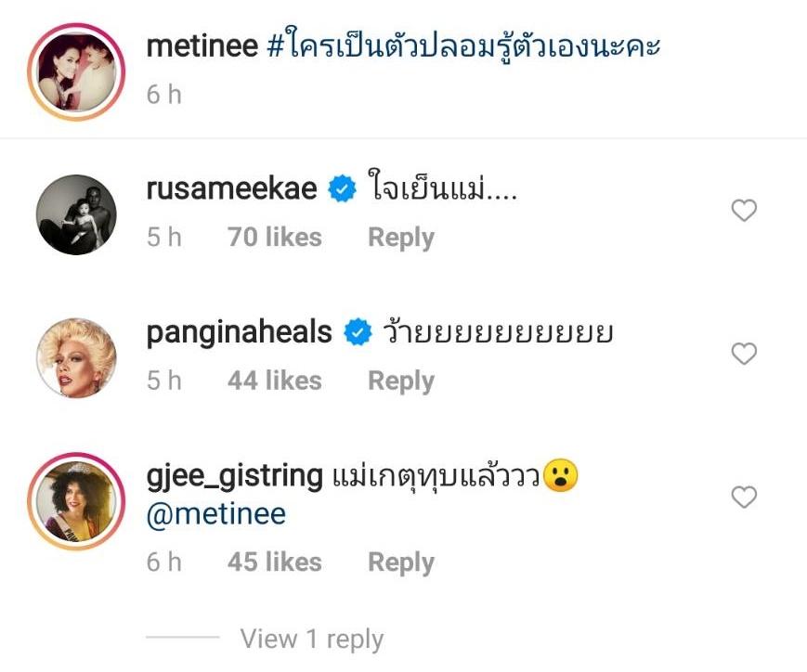Reply to rusameekae's comment

(400, 238)
